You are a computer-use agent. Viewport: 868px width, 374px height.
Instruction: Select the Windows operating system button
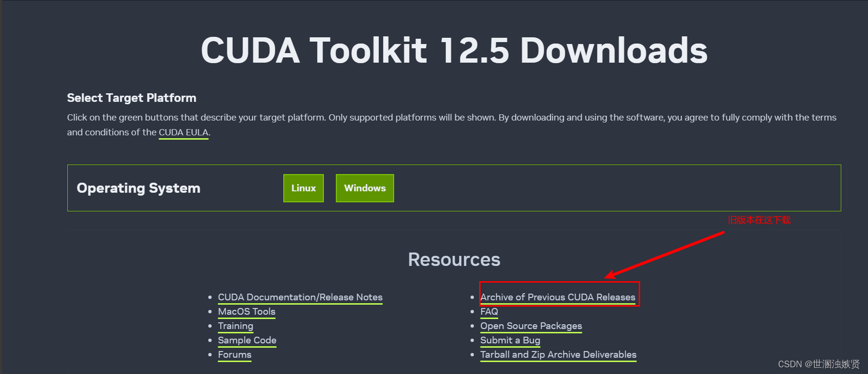[x=365, y=188]
